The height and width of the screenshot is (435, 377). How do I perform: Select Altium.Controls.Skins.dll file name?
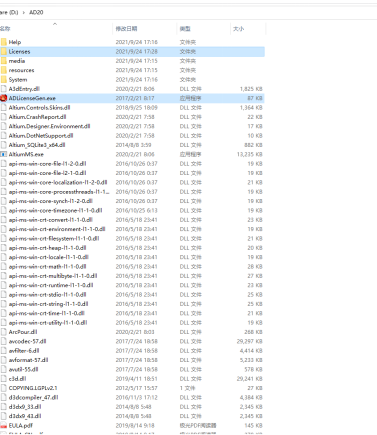tap(39, 107)
